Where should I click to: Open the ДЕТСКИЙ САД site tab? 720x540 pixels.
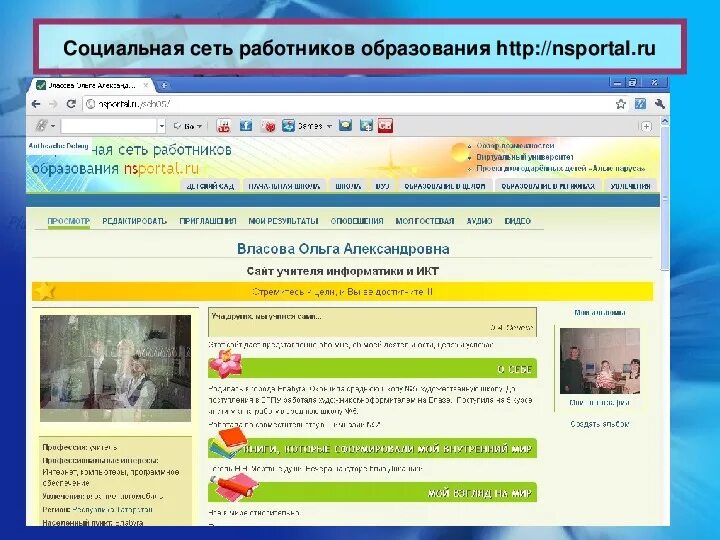click(x=210, y=186)
